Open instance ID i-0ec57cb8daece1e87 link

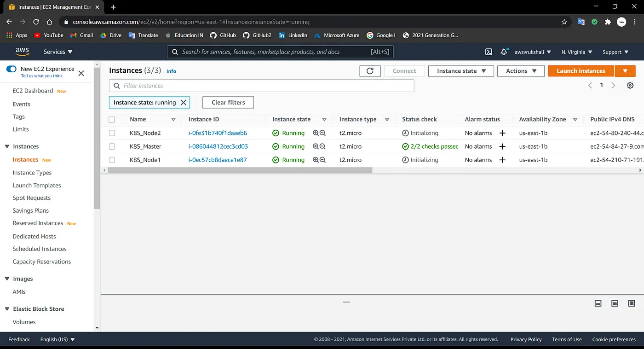point(218,160)
